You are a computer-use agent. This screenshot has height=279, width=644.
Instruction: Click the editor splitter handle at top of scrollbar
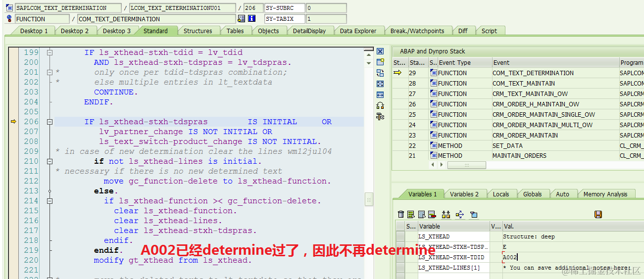(369, 49)
